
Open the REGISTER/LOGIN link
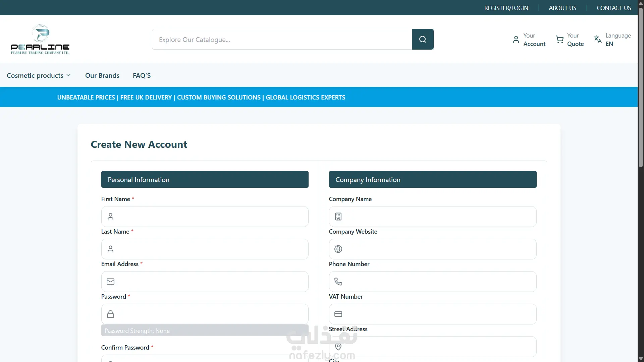506,8
